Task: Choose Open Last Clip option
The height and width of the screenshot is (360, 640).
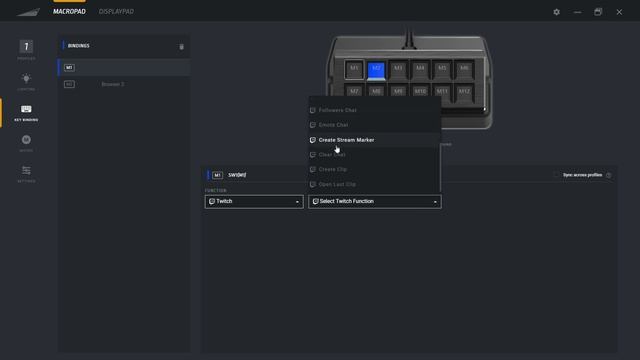Action: (374, 184)
